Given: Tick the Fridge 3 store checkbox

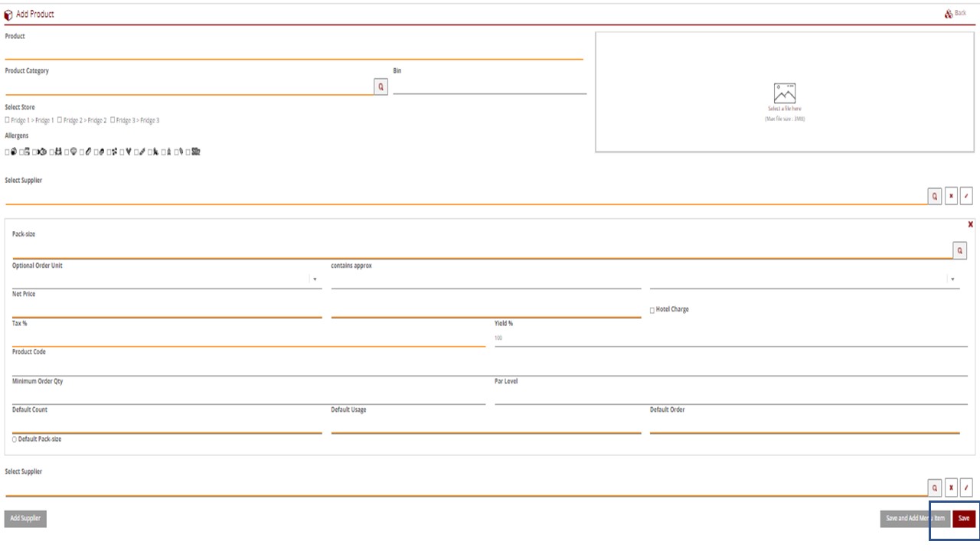Looking at the screenshot, I should tap(113, 120).
